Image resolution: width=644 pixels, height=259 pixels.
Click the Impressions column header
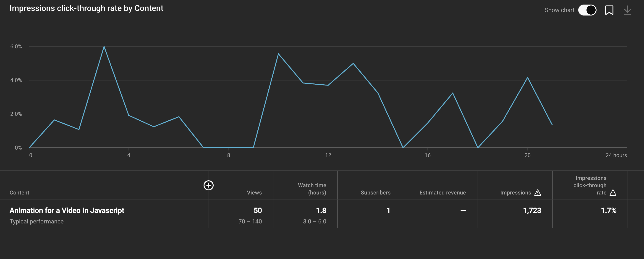pos(515,193)
